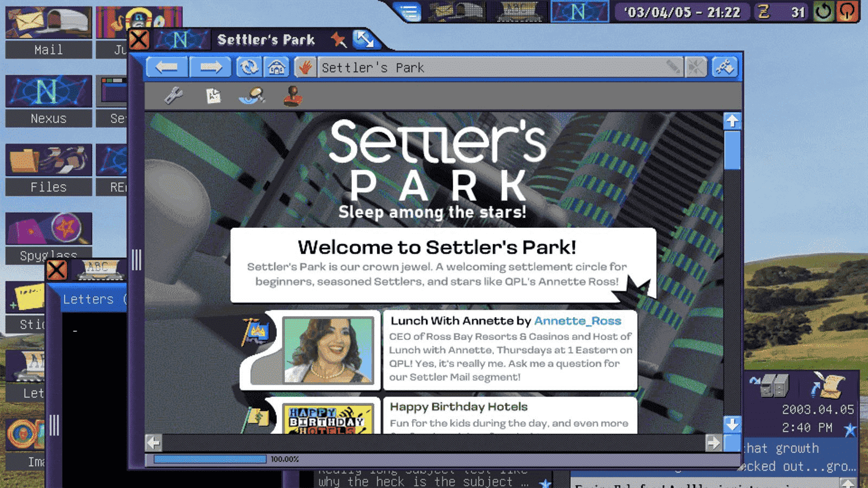Click scroll down arrow on page scrollbar
Image resolution: width=868 pixels, height=488 pixels.
click(732, 424)
